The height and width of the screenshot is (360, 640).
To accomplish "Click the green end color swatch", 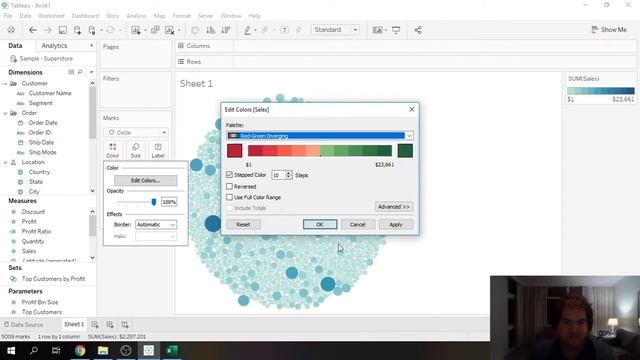I will [x=405, y=151].
